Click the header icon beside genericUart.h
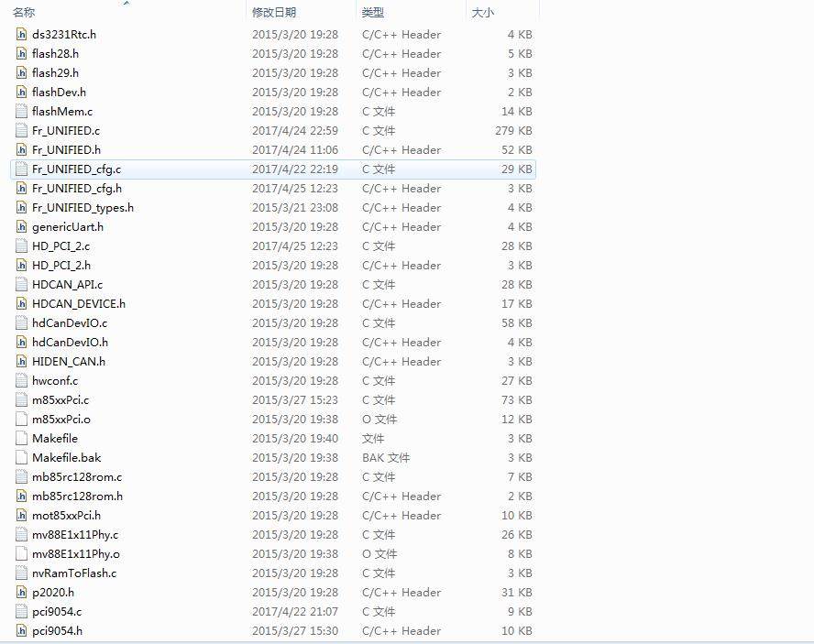 [x=20, y=226]
